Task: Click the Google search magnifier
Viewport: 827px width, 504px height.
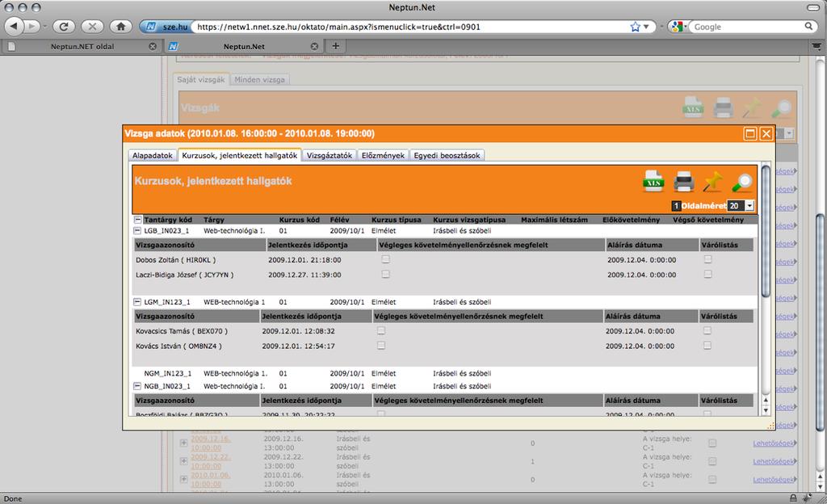Action: click(x=808, y=27)
